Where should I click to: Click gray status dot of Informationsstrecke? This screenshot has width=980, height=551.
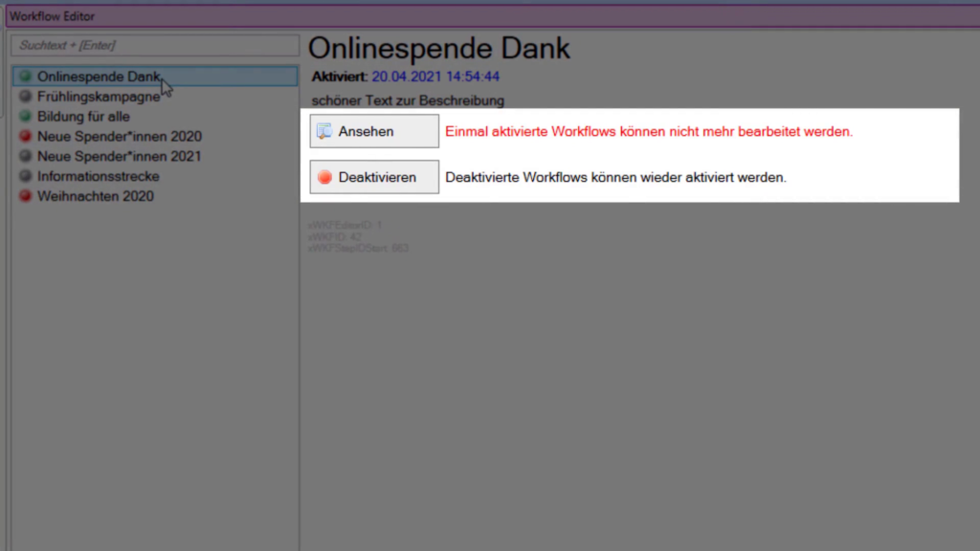pyautogui.click(x=25, y=176)
